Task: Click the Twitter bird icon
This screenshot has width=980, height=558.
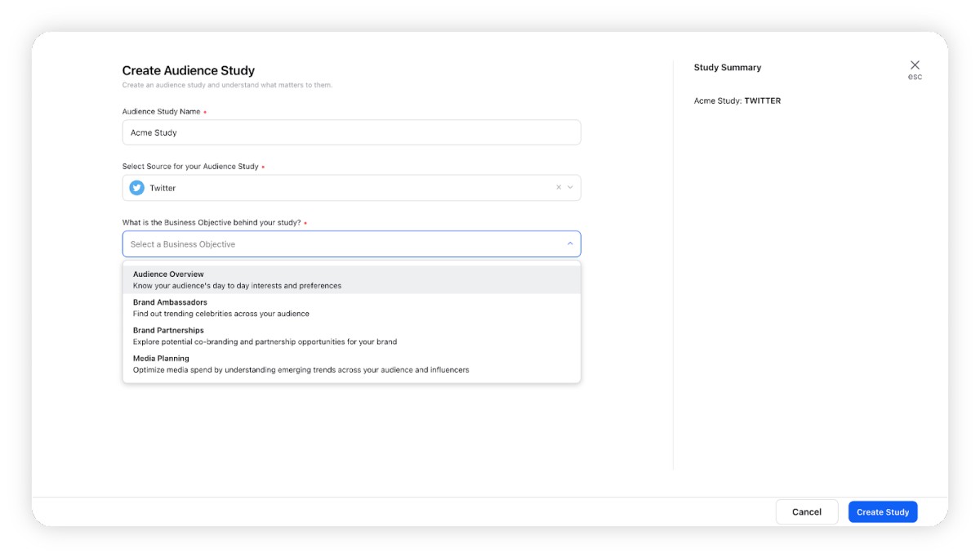Action: (137, 188)
